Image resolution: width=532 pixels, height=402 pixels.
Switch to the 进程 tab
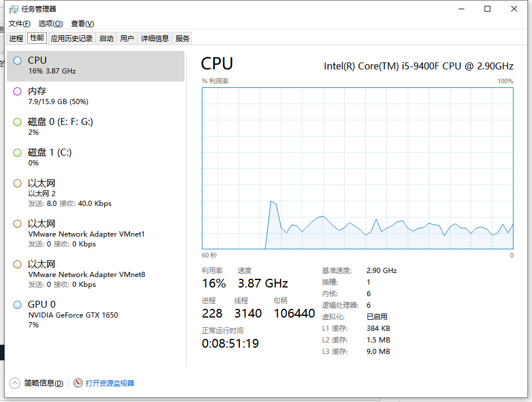coord(16,39)
